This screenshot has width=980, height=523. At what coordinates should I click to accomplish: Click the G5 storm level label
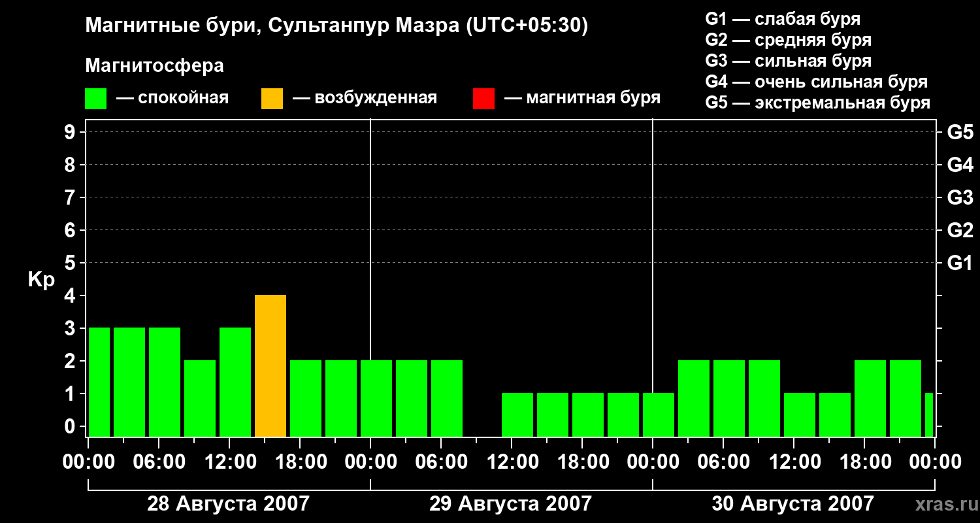point(960,133)
